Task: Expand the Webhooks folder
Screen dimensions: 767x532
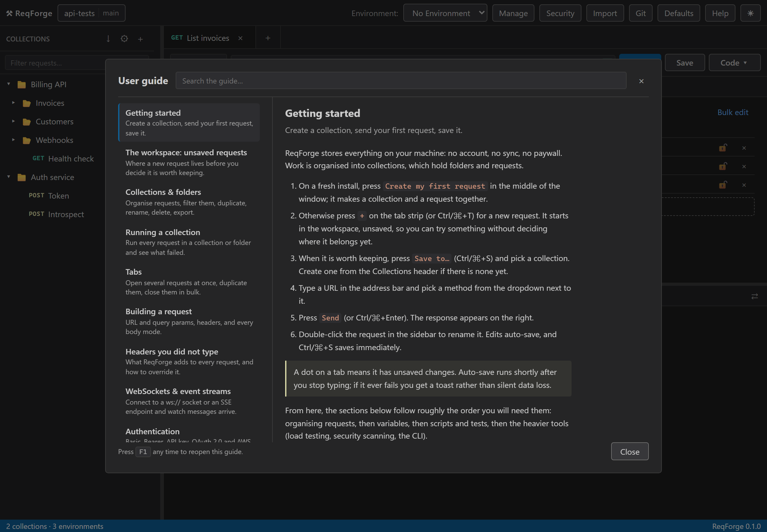Action: (13, 140)
